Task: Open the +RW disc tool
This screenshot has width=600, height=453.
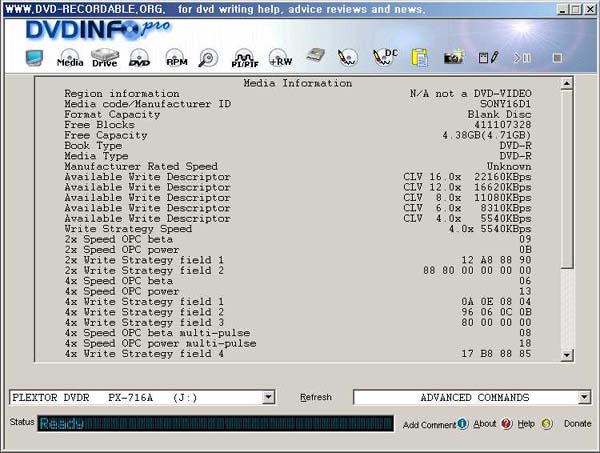Action: [x=280, y=58]
